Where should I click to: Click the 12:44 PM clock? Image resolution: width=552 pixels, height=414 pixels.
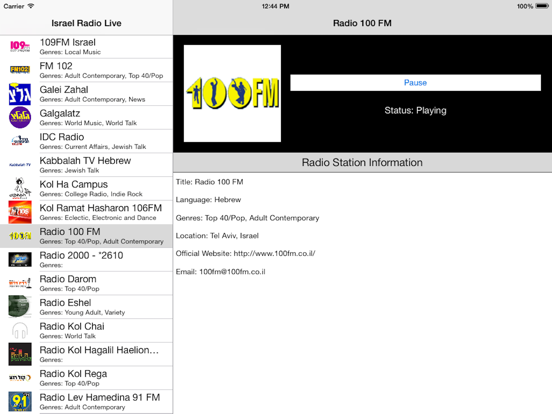276,6
